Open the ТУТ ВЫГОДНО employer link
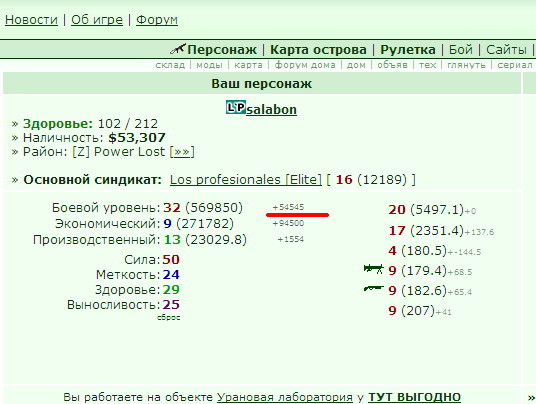This screenshot has height=404, width=536. [414, 397]
